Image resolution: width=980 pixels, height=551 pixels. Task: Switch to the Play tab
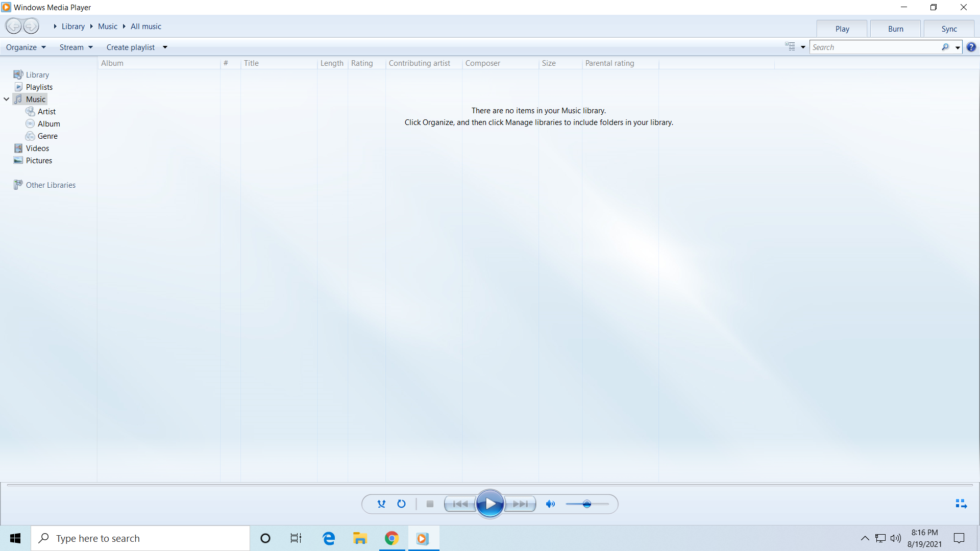click(x=842, y=29)
